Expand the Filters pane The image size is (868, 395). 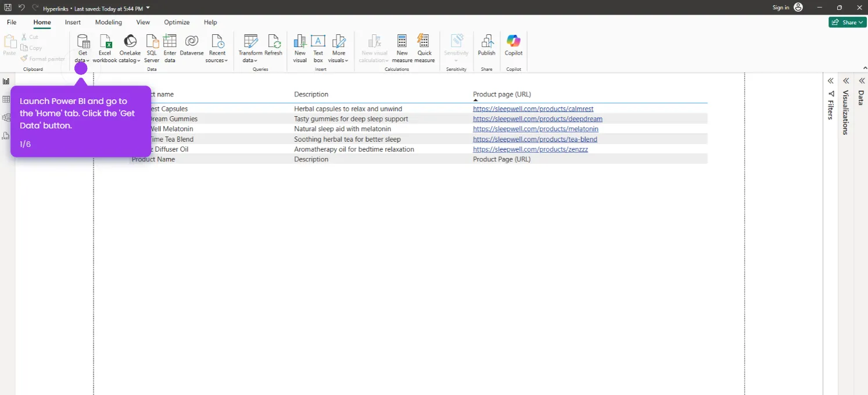(x=831, y=81)
